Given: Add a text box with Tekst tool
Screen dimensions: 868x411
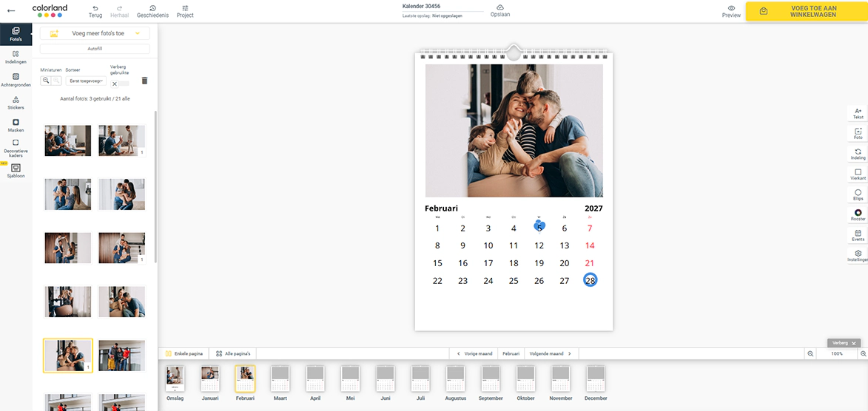Looking at the screenshot, I should click(858, 113).
